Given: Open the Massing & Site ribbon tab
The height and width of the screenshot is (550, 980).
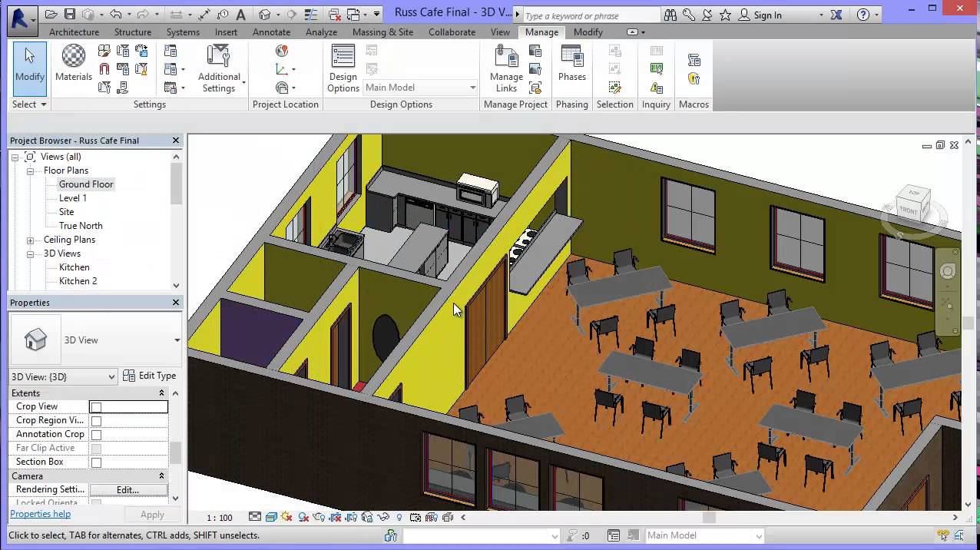Looking at the screenshot, I should tap(382, 32).
